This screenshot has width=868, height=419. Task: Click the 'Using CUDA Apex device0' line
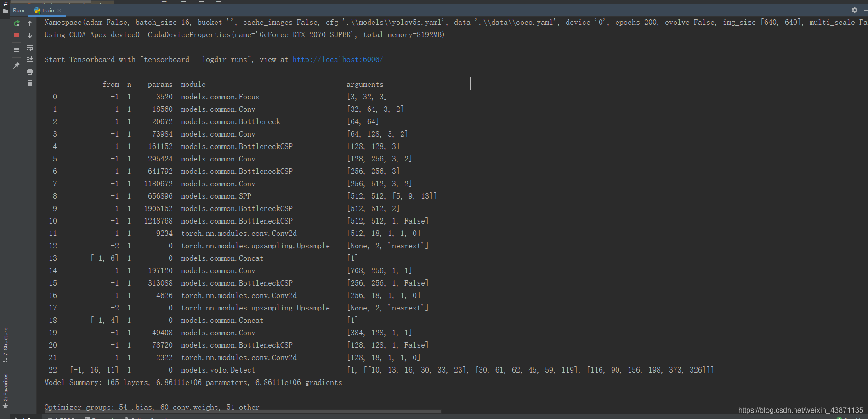point(244,34)
